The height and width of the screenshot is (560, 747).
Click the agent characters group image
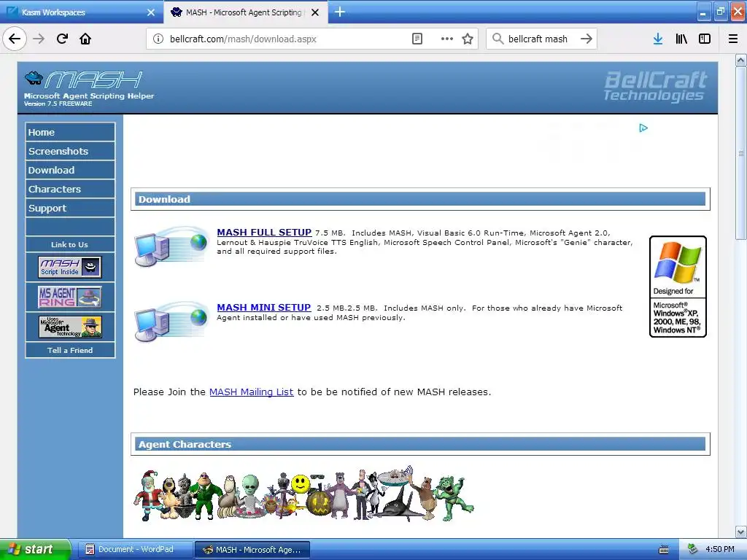click(x=303, y=494)
